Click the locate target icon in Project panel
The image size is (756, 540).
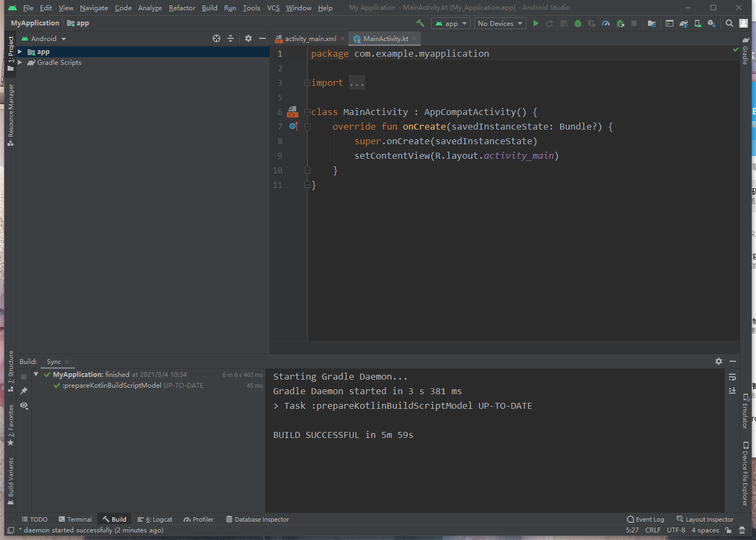coord(217,38)
